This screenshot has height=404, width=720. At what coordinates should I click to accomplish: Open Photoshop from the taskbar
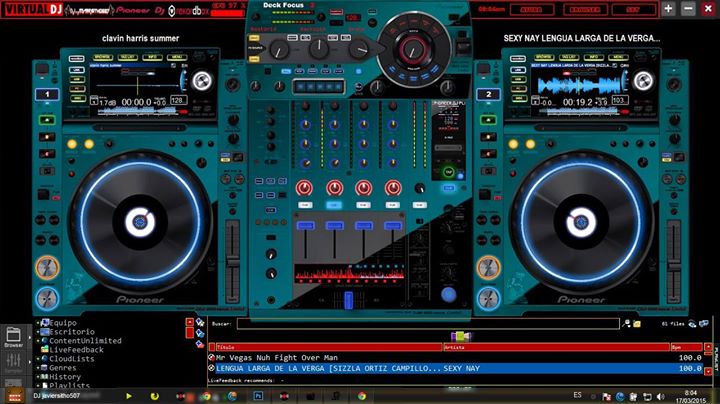pos(258,396)
